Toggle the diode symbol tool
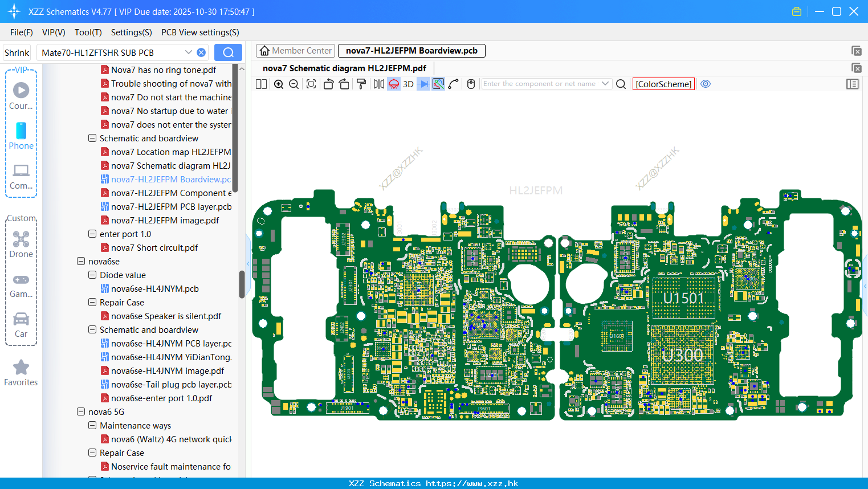 (423, 84)
